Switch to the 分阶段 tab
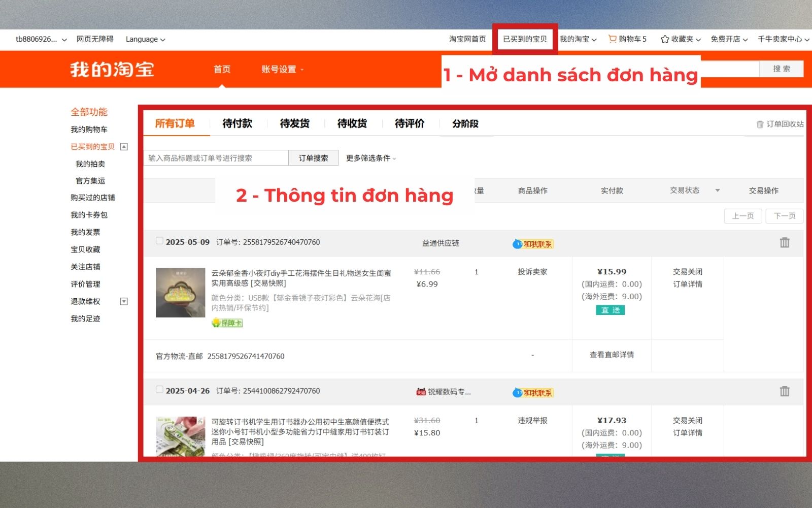 (465, 123)
